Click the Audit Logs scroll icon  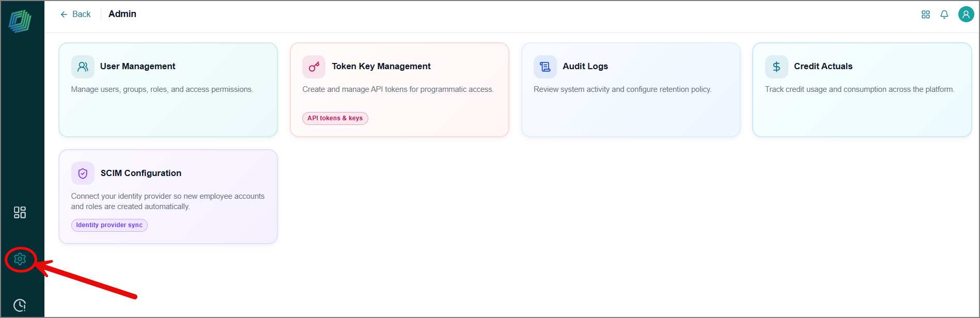pos(545,67)
